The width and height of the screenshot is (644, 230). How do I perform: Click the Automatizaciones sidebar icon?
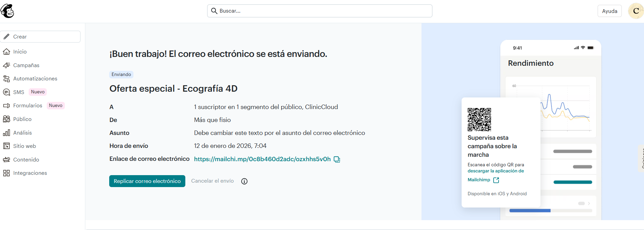pos(6,79)
